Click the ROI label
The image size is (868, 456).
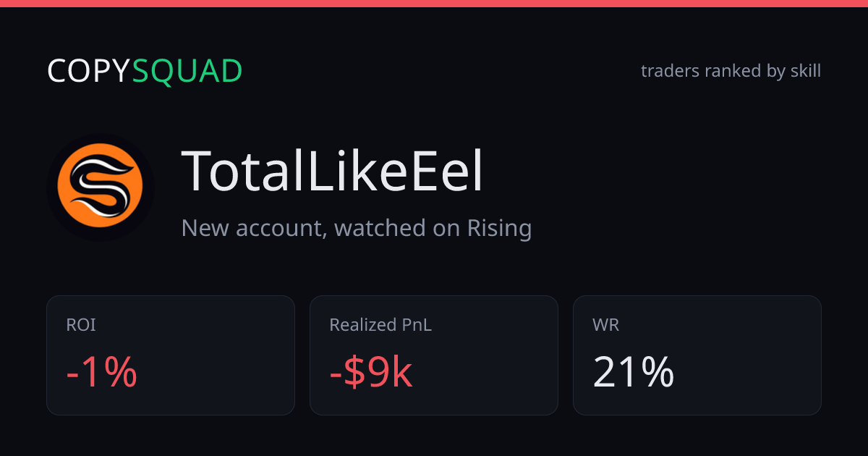[x=81, y=325]
